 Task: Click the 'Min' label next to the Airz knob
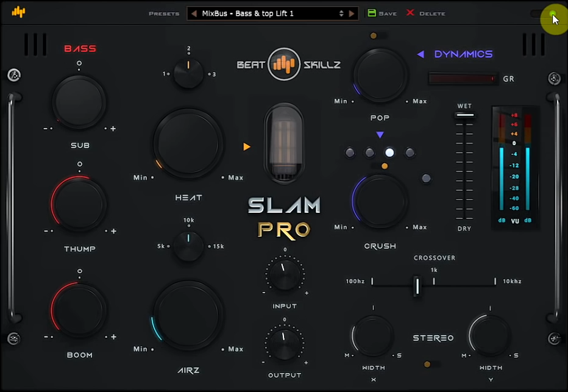click(x=140, y=349)
